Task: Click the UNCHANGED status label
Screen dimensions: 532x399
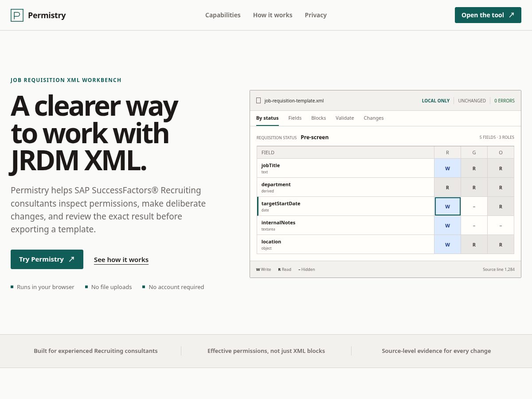Action: 472,101
